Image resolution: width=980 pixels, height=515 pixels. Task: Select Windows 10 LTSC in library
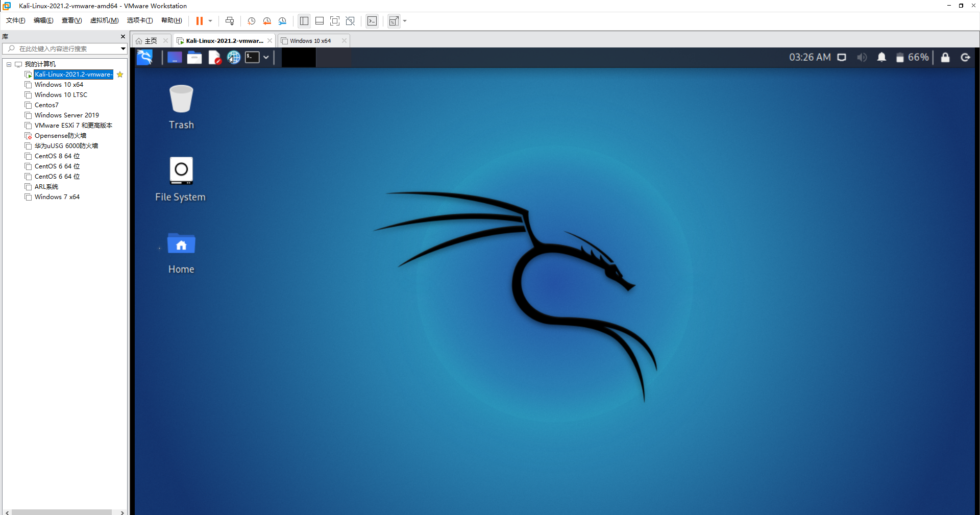(61, 95)
